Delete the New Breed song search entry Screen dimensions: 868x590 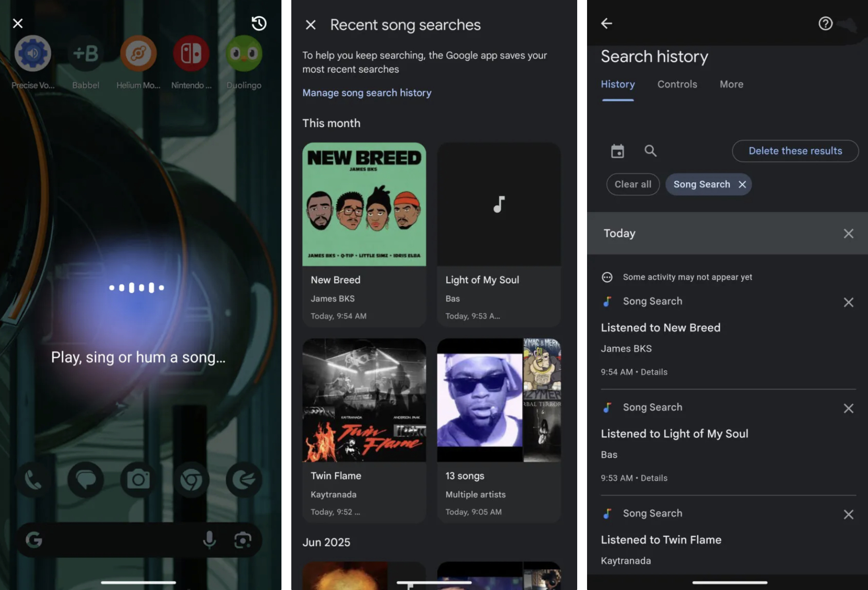(848, 302)
